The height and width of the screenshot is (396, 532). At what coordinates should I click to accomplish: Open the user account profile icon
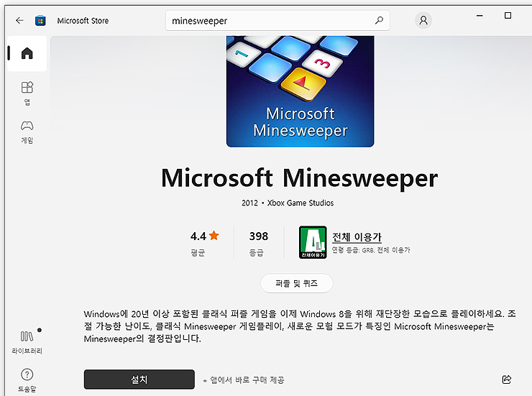coord(423,20)
